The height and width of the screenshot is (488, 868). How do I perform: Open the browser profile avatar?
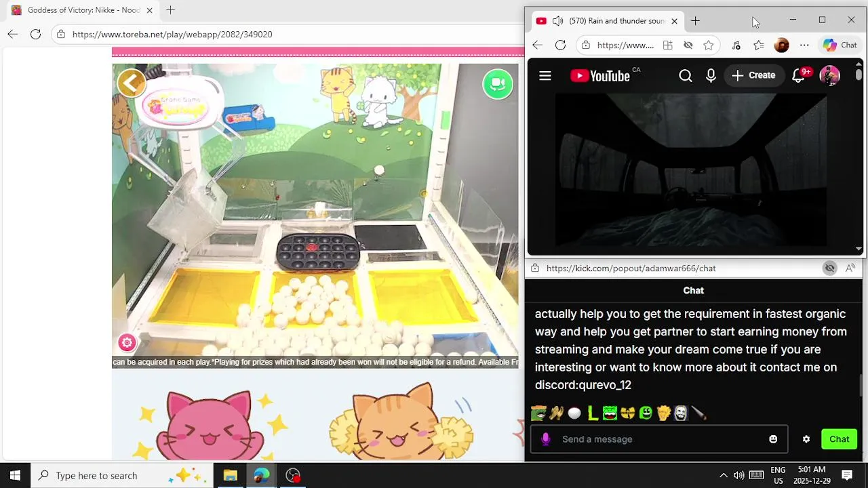(x=781, y=45)
